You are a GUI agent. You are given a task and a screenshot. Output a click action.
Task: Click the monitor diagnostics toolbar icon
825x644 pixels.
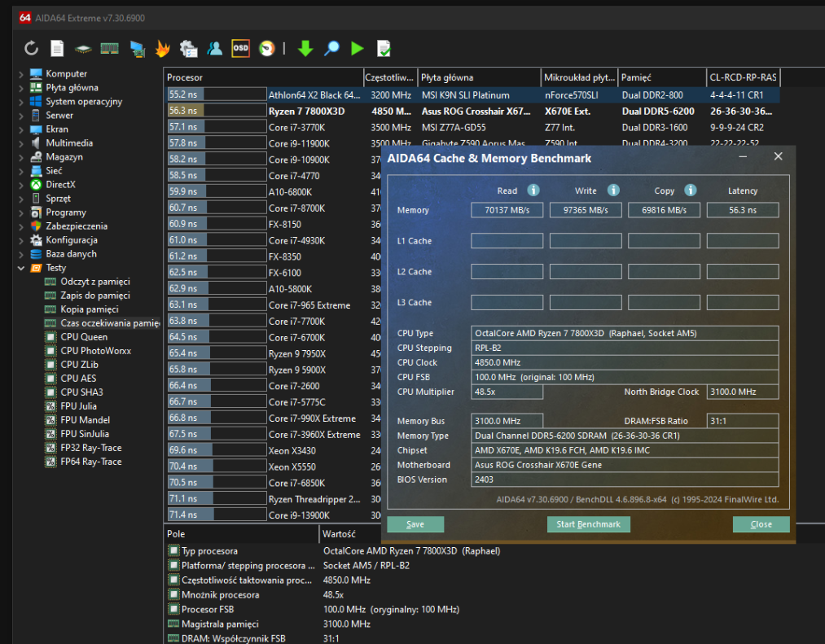138,49
